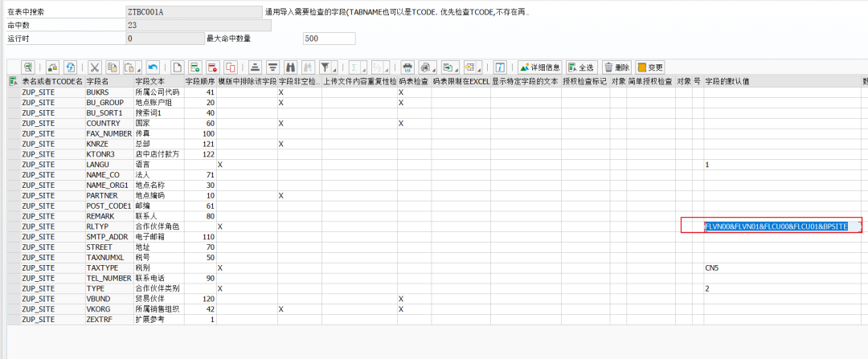The height and width of the screenshot is (359, 868).
Task: Sort descending using the toolbar icon
Action: pos(272,67)
